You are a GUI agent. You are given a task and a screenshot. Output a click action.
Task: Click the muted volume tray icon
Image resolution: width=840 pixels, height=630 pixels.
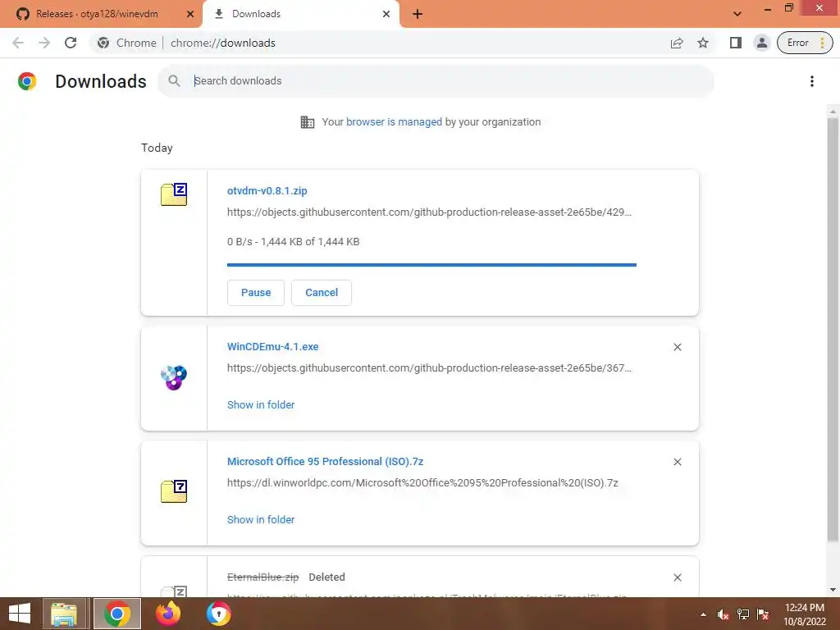(x=724, y=614)
